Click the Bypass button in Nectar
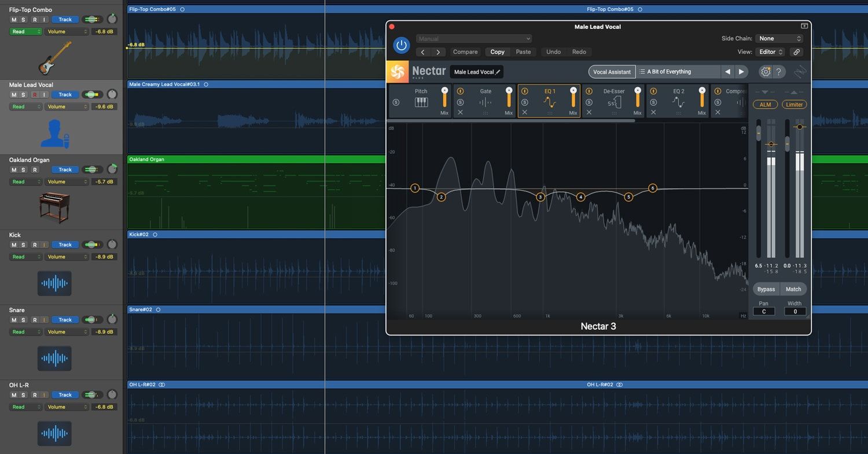The width and height of the screenshot is (868, 454). coord(766,289)
